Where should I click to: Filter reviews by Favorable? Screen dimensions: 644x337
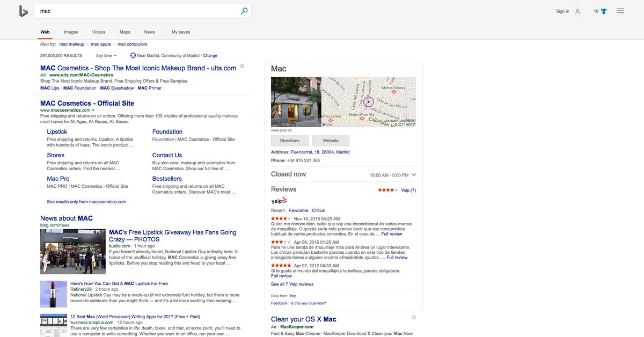tap(298, 210)
